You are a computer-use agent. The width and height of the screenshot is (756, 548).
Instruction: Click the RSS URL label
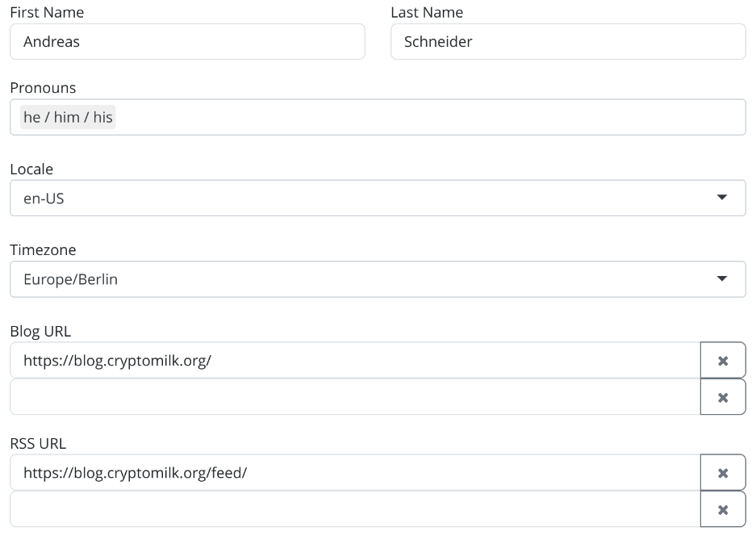38,443
